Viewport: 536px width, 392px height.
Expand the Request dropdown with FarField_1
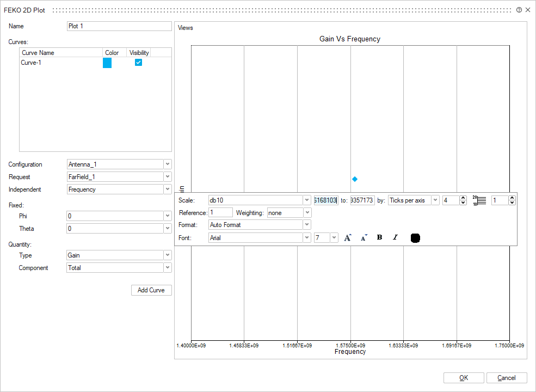[168, 177]
